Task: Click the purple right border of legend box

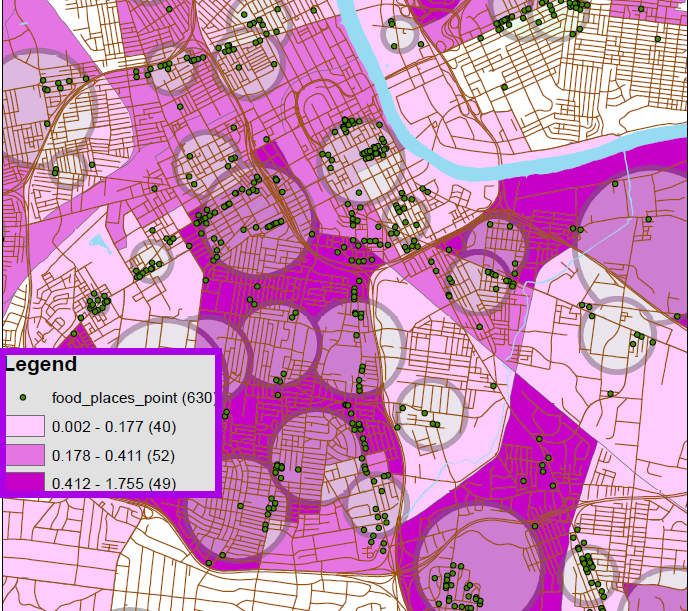Action: 220,420
